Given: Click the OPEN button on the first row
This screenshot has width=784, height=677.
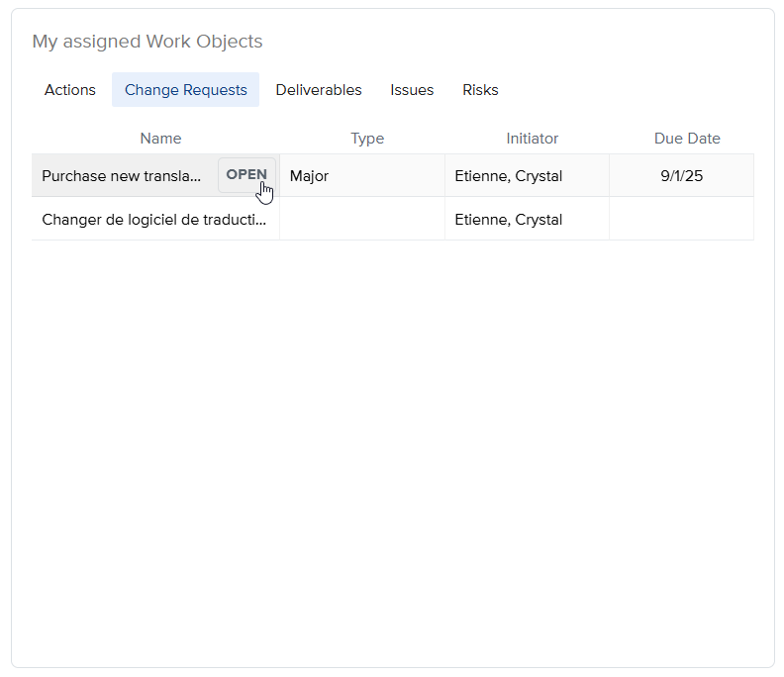Looking at the screenshot, I should (x=246, y=175).
